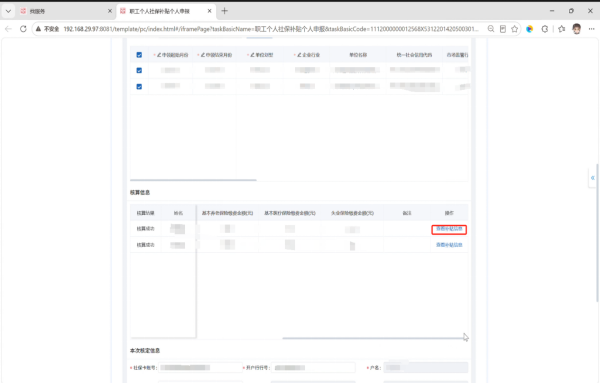Open the Copilot colorful icon in toolbar
The width and height of the screenshot is (600, 383).
coord(530,29)
